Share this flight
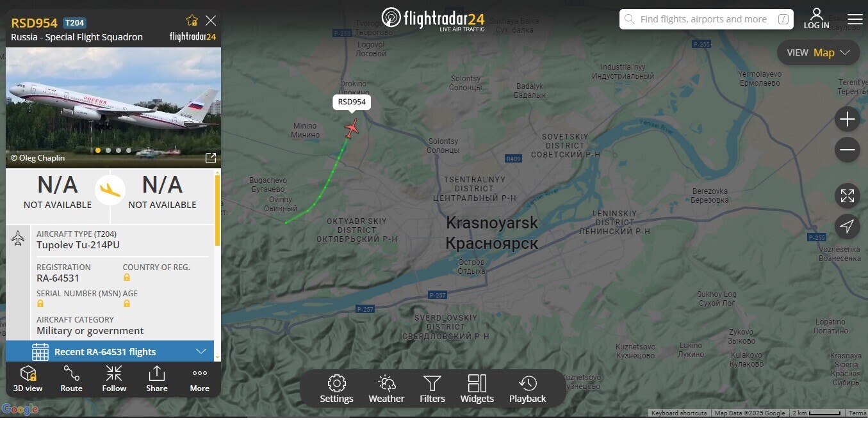This screenshot has height=423, width=868. point(157,379)
